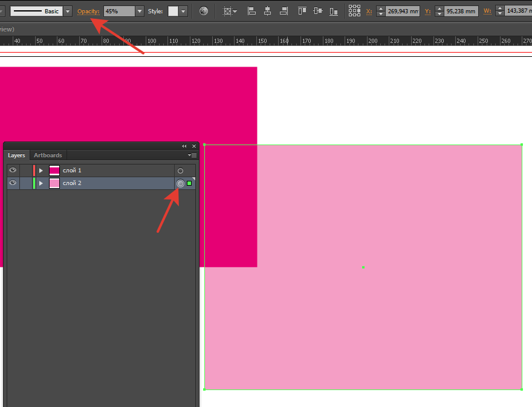Click the light pink rectangle center point
The height and width of the screenshot is (407, 532).
tap(363, 267)
